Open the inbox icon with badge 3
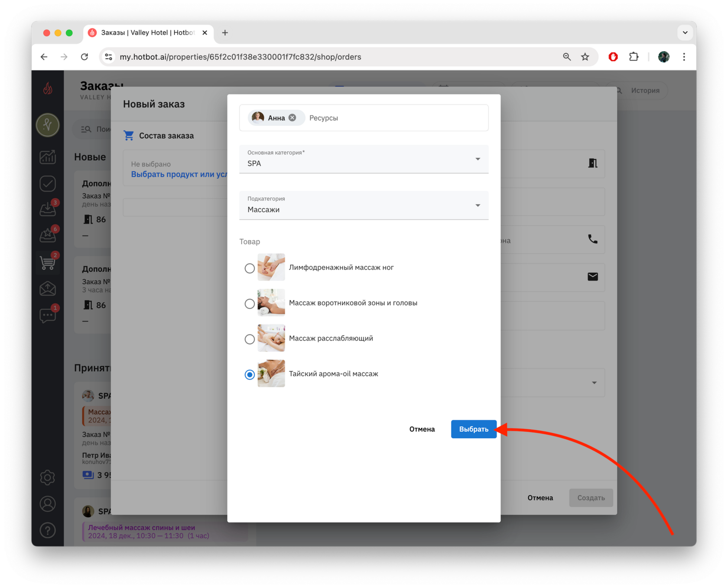728x588 pixels. pyautogui.click(x=48, y=209)
